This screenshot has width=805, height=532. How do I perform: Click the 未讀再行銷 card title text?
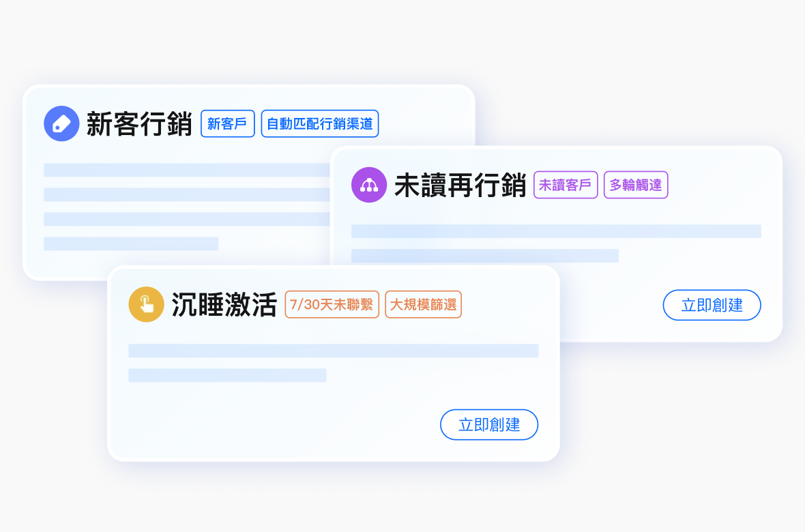(461, 184)
